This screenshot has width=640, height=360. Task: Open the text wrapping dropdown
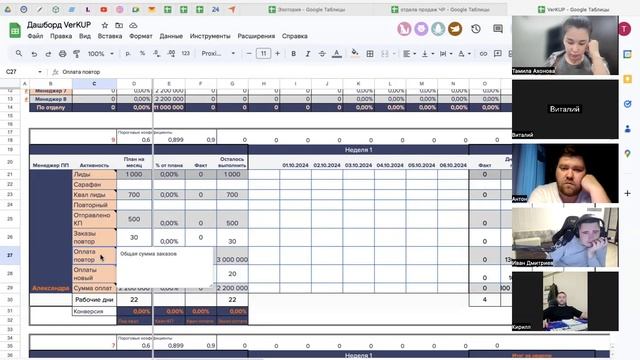click(x=445, y=53)
